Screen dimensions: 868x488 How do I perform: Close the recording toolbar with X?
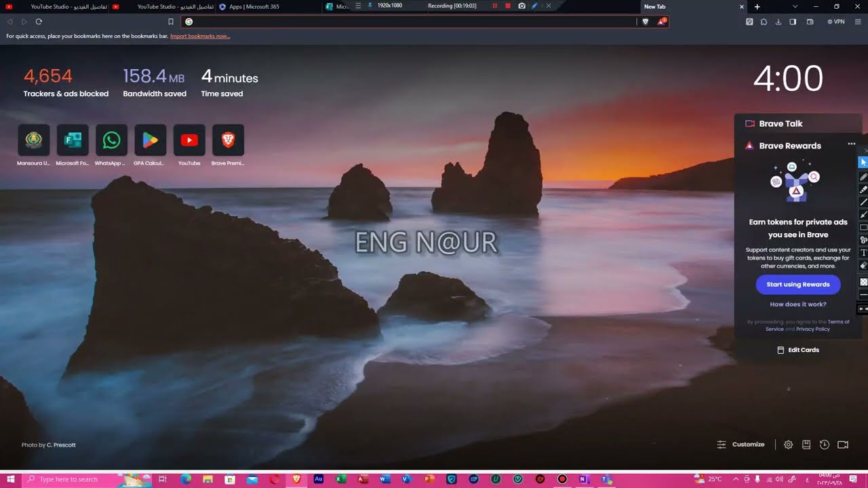(548, 5)
